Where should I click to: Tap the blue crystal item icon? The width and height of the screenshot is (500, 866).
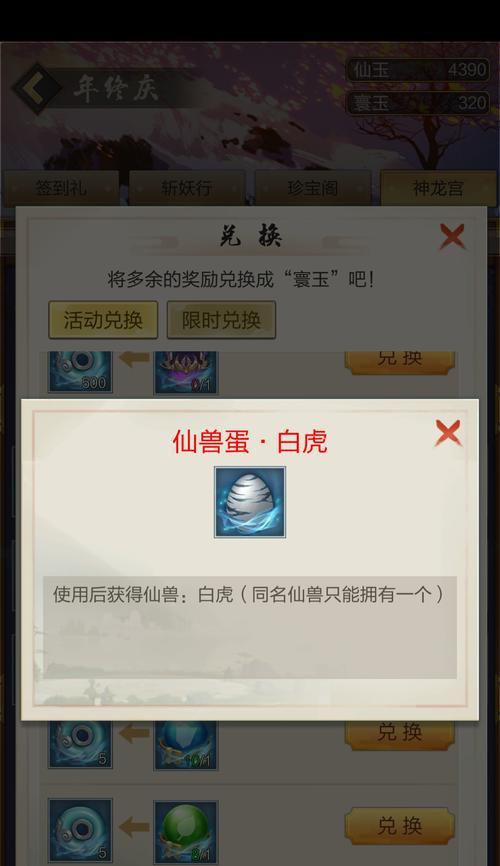point(186,745)
